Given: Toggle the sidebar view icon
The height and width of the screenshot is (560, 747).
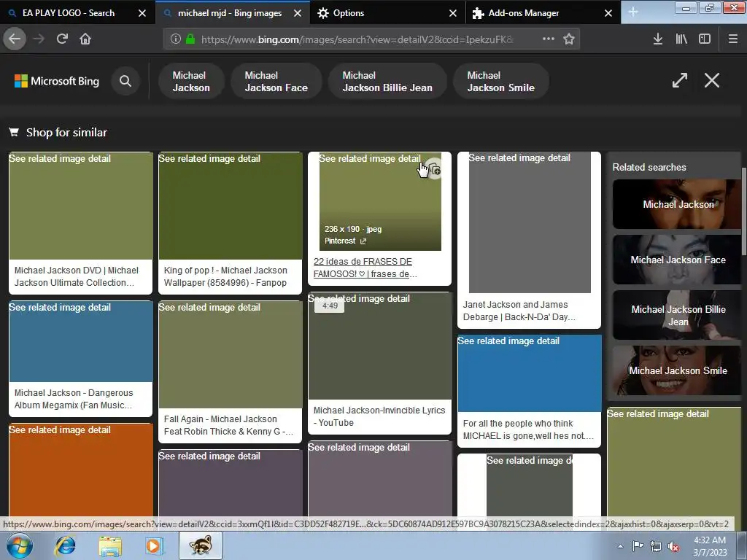Looking at the screenshot, I should [x=705, y=39].
